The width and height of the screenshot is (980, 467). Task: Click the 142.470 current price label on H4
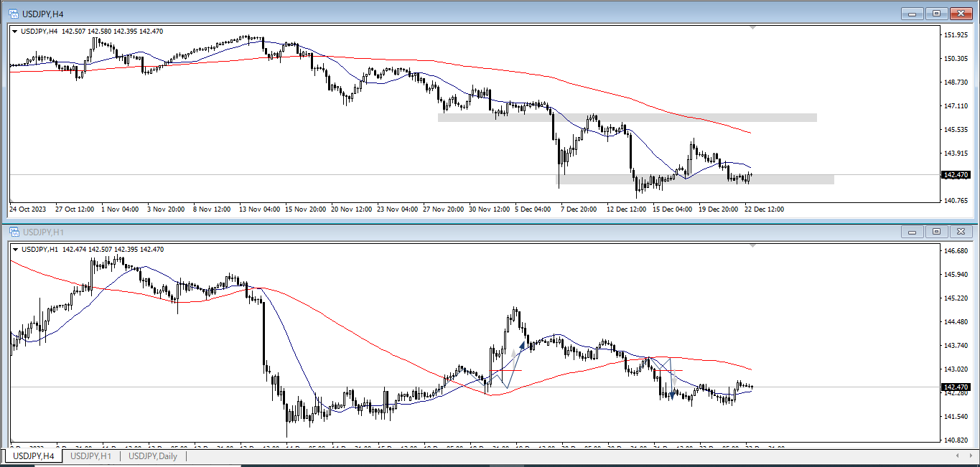point(955,175)
